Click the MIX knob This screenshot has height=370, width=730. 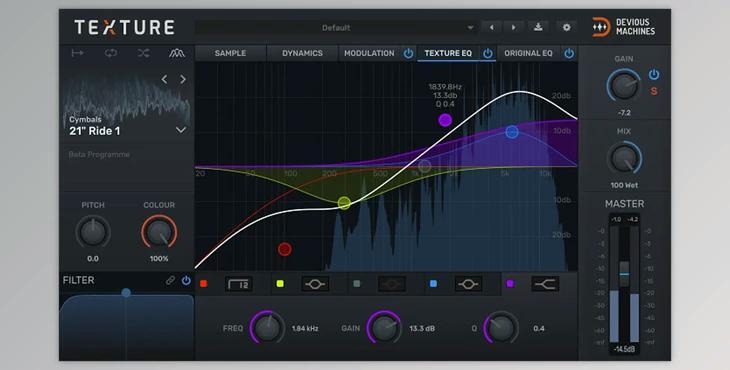click(x=624, y=159)
